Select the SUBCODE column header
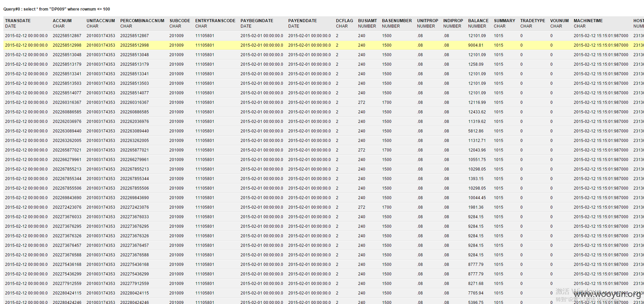Image resolution: width=644 pixels, height=304 pixels. (180, 21)
